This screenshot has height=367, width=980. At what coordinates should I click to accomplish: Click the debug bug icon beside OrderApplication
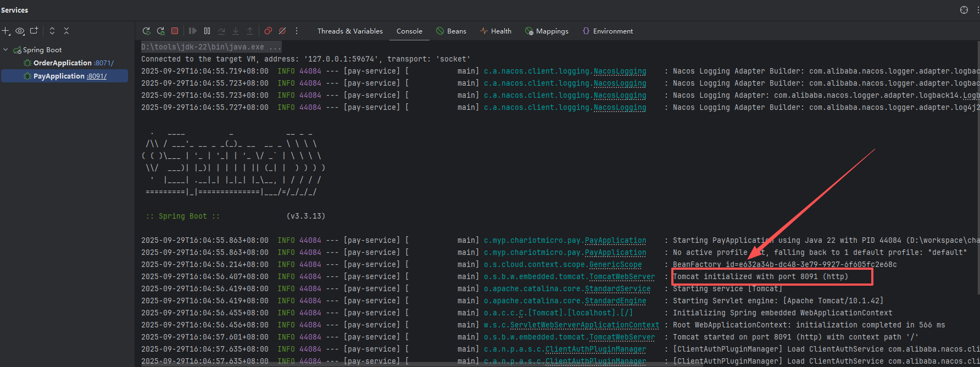(27, 63)
